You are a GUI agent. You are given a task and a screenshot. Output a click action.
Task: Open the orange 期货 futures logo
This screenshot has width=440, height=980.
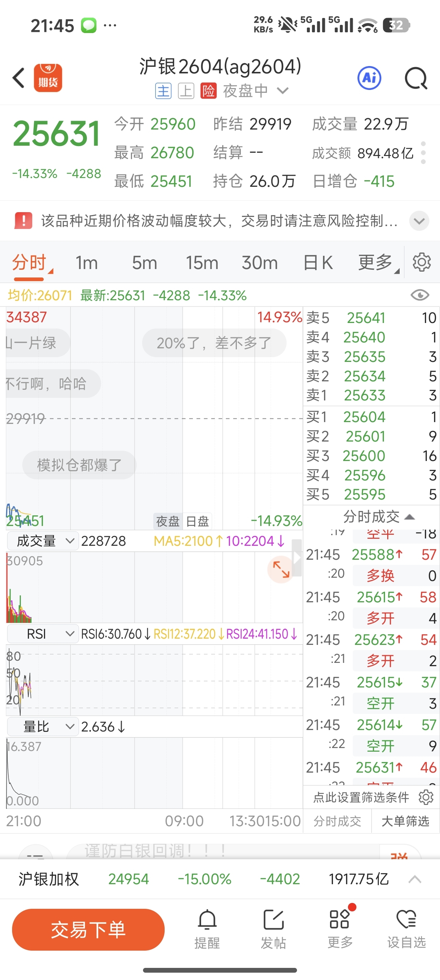click(48, 78)
